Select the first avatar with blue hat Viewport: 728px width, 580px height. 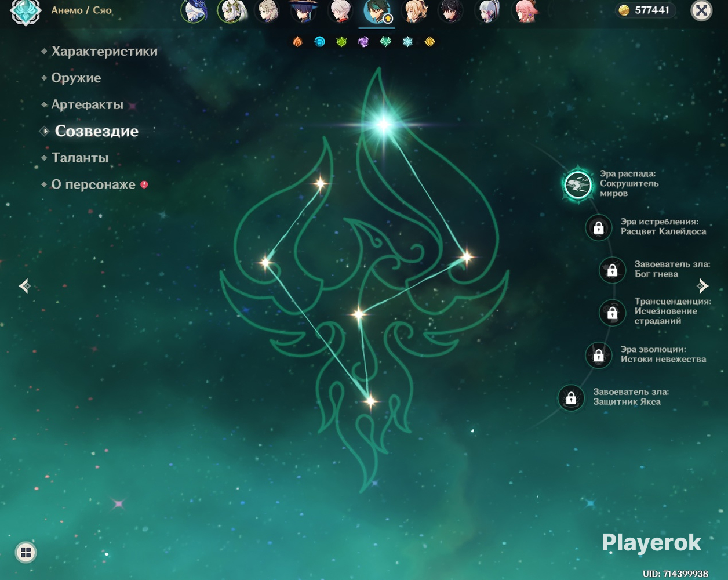tap(194, 11)
